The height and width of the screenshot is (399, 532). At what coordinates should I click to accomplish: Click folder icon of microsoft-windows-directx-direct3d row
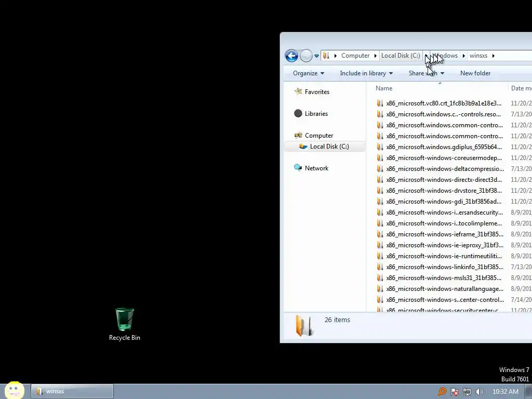coord(380,179)
